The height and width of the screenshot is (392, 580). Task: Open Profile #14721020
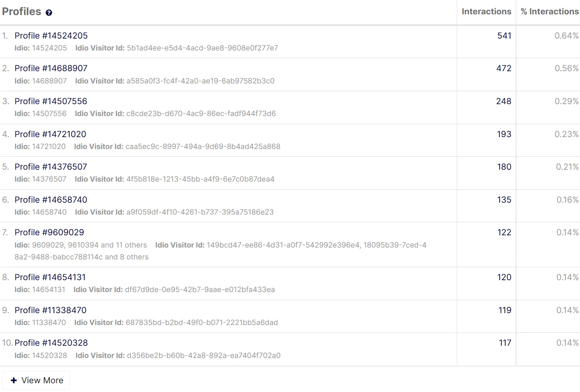[x=50, y=134]
